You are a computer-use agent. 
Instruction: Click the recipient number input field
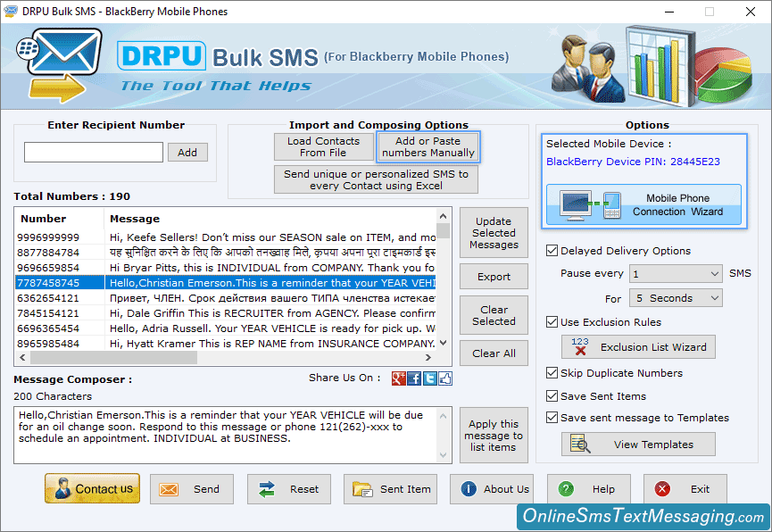coord(94,153)
